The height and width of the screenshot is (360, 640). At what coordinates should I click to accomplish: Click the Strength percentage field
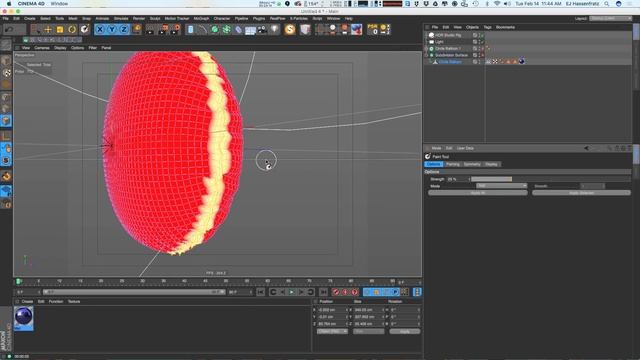(x=457, y=179)
